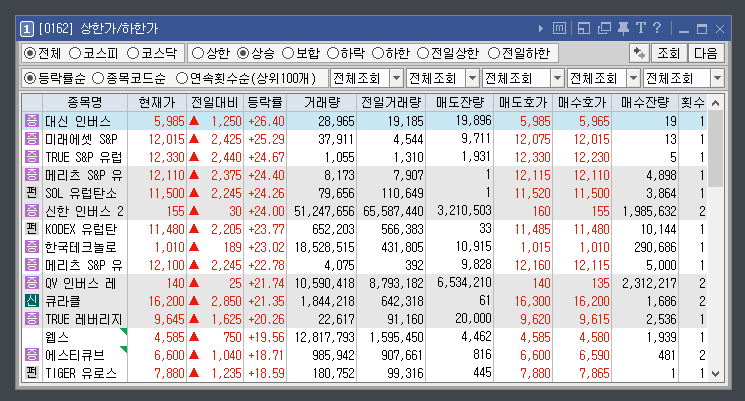Open the font size T icon
745x401 pixels.
(641, 29)
